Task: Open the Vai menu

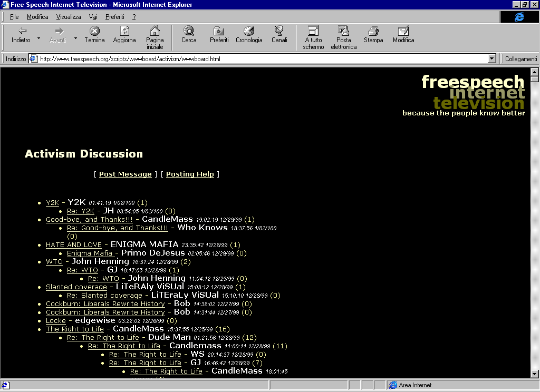Action: click(93, 17)
